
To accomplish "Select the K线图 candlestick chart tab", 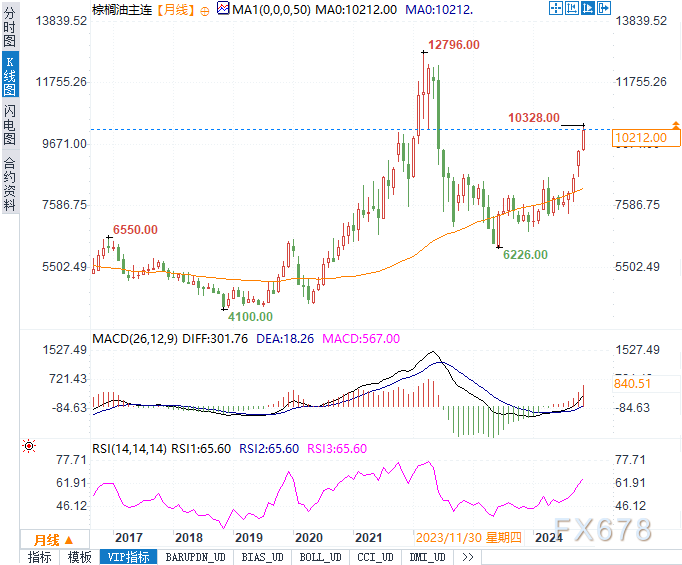I will pyautogui.click(x=9, y=75).
